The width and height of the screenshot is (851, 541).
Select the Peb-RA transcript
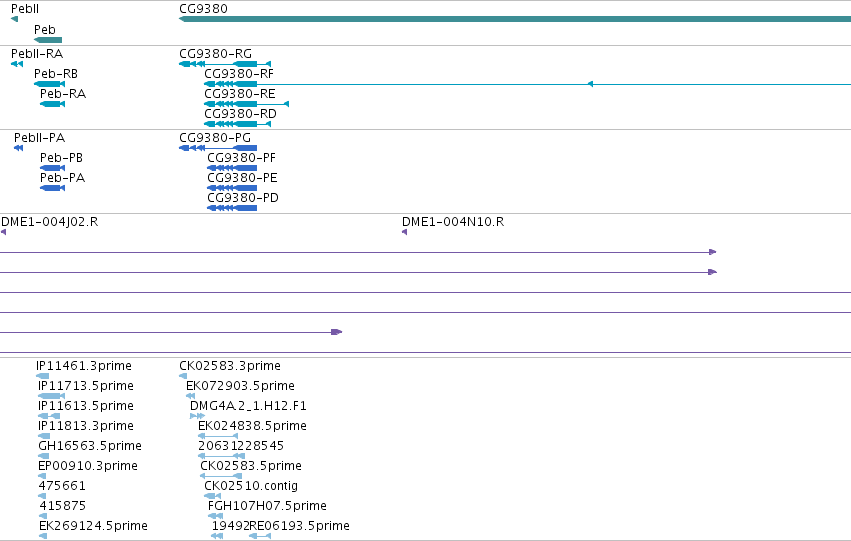pos(63,94)
